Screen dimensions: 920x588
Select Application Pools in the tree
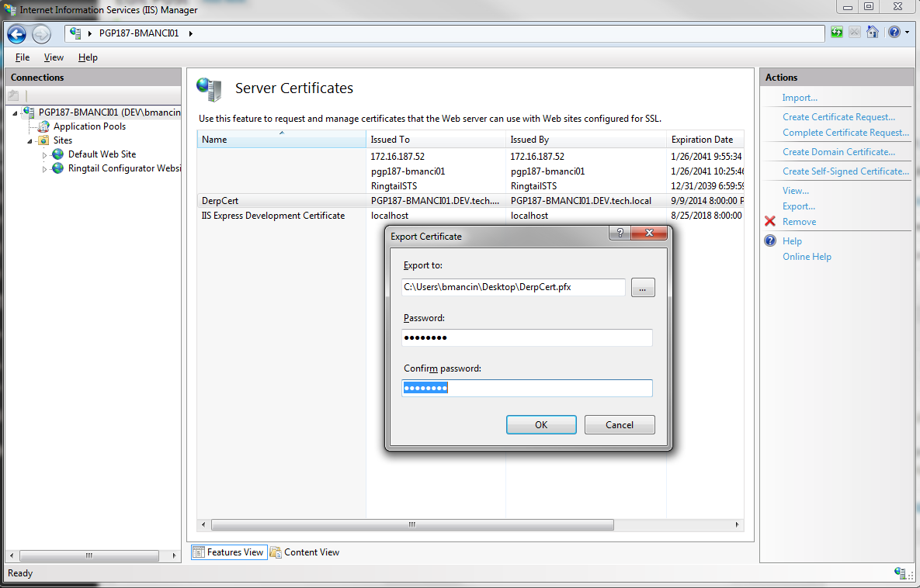point(89,126)
